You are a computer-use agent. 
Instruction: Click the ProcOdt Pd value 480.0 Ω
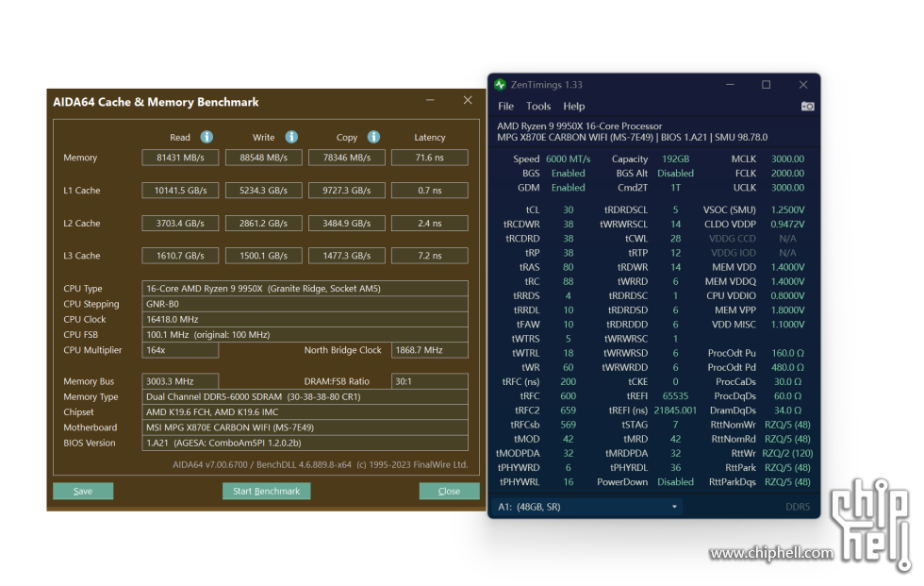click(788, 367)
